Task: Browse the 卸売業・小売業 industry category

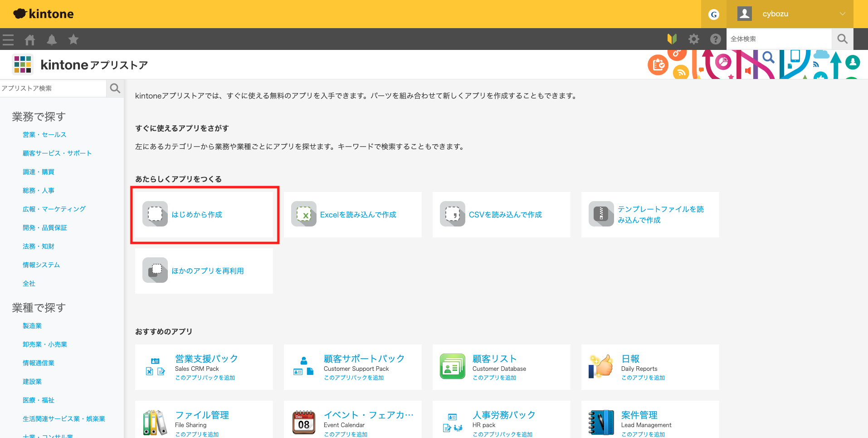Action: 45,344
